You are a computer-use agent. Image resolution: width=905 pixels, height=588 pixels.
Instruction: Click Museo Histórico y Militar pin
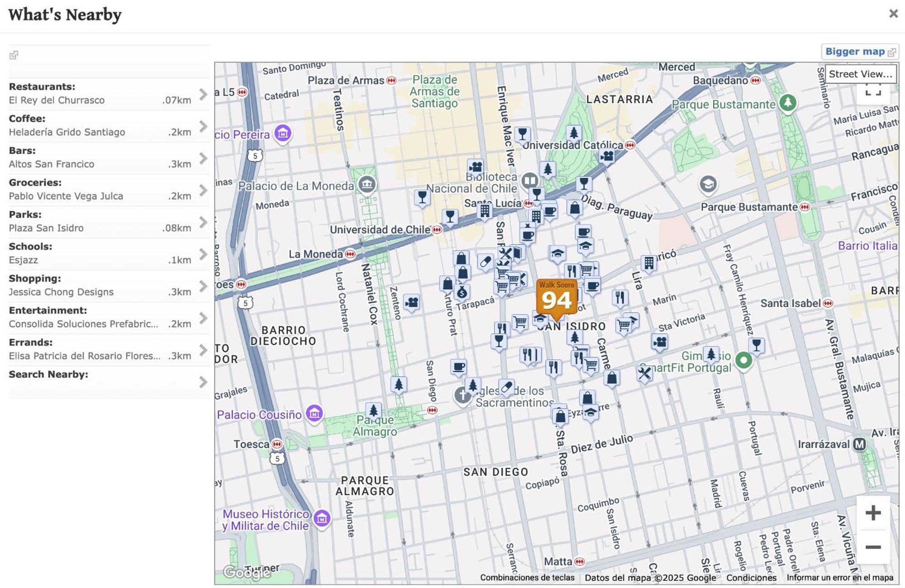(x=322, y=518)
